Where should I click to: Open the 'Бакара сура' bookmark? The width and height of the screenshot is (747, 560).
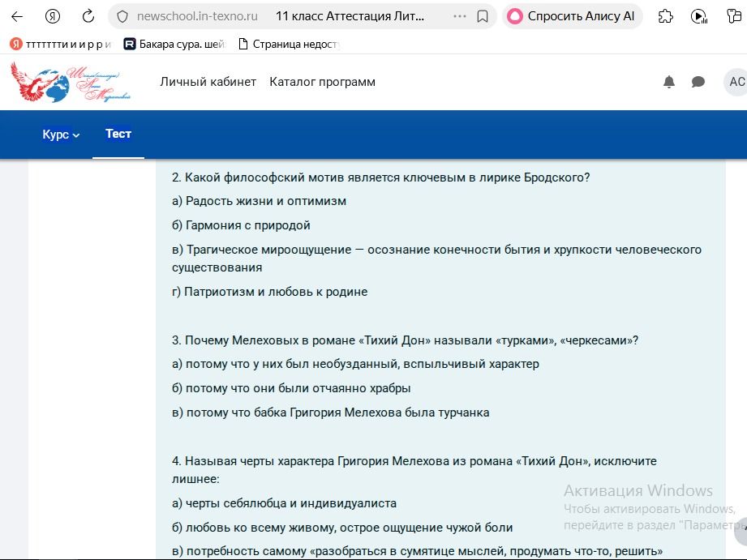pos(174,45)
